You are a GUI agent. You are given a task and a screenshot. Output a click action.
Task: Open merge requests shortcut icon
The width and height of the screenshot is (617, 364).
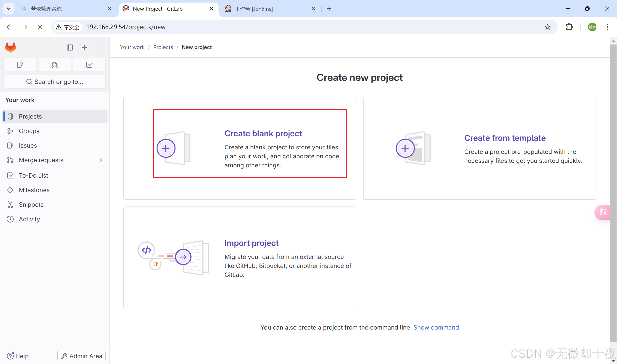pyautogui.click(x=54, y=65)
